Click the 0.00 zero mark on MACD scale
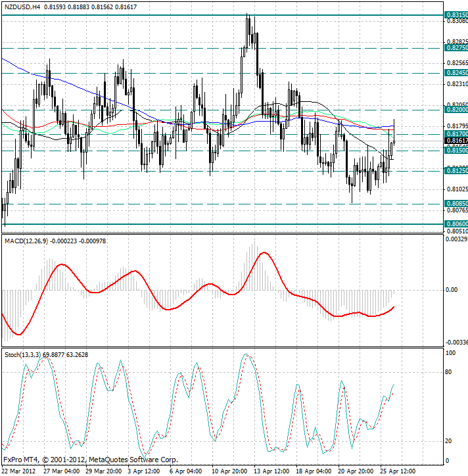The height and width of the screenshot is (476, 468). [452, 289]
